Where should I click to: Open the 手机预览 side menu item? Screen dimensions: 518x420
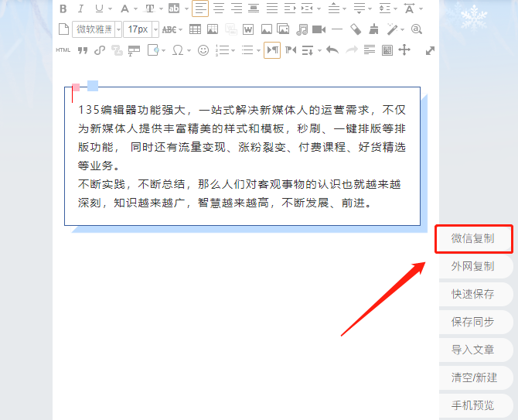pyautogui.click(x=473, y=405)
